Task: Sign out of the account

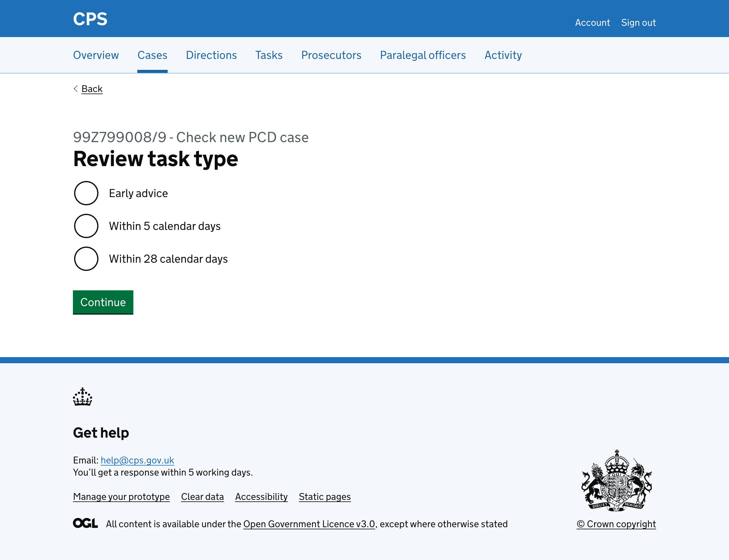Action: pos(638,22)
